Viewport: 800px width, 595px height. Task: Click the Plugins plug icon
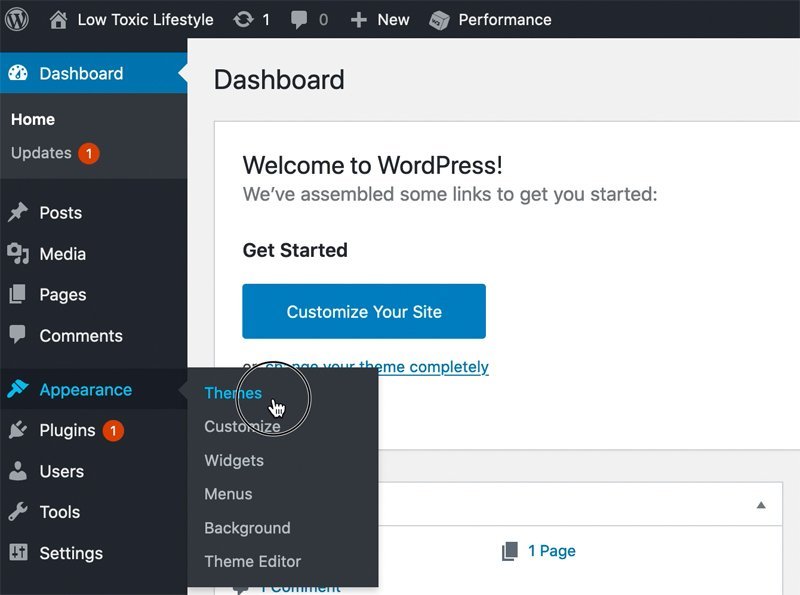(x=18, y=430)
